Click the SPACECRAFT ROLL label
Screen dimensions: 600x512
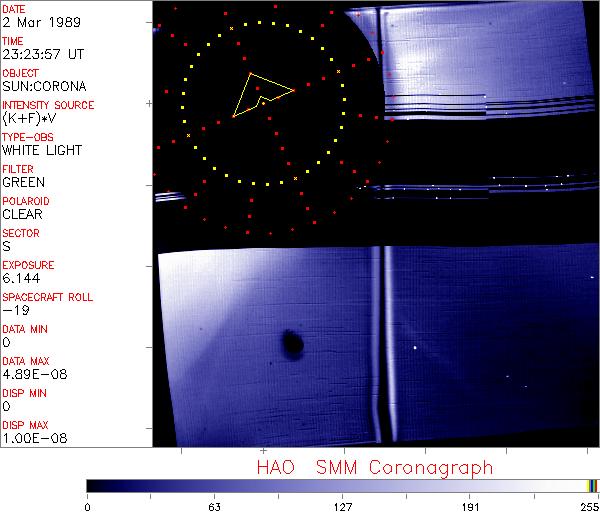click(48, 297)
